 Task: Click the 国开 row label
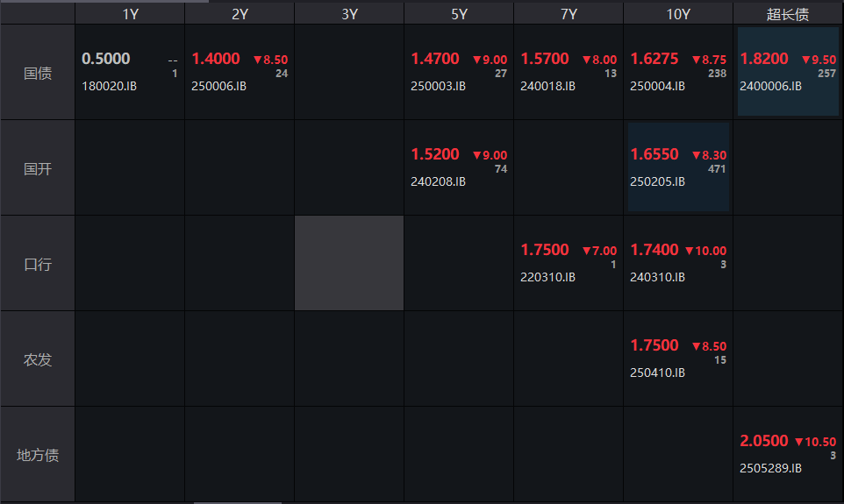coord(38,168)
